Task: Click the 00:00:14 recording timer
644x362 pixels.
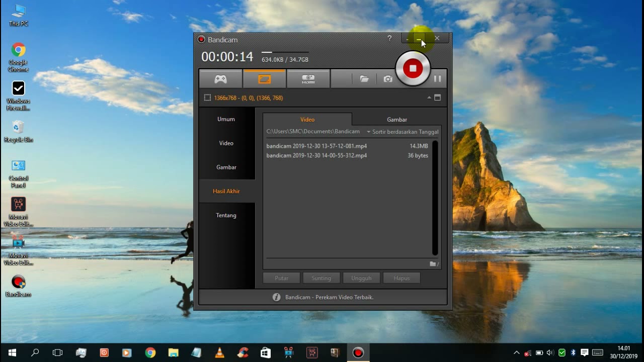Action: [x=227, y=57]
